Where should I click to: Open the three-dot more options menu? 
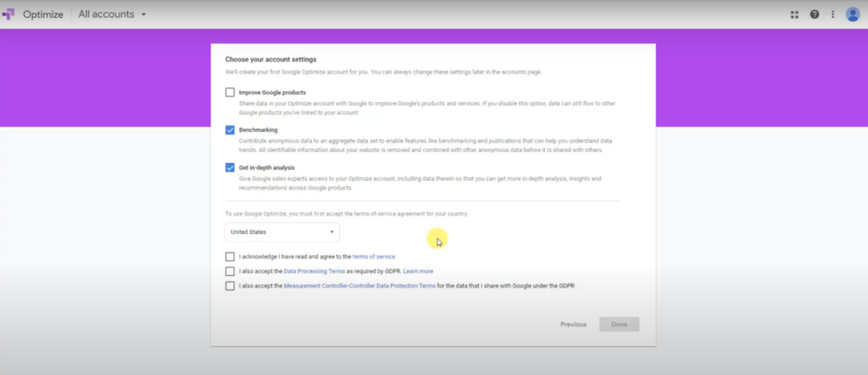pos(832,14)
